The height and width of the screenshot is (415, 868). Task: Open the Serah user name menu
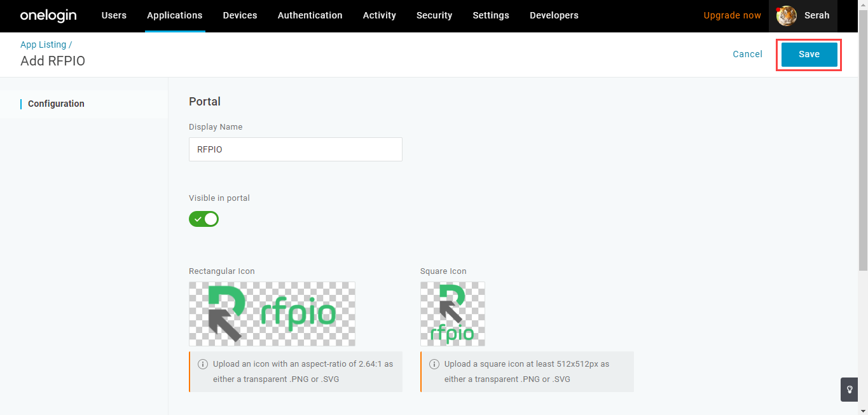tap(816, 15)
